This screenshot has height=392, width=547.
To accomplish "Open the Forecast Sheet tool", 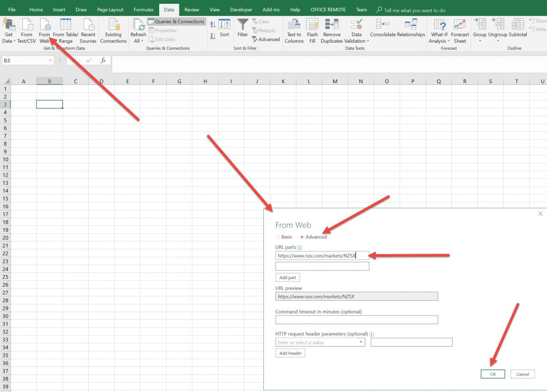I will click(x=459, y=25).
